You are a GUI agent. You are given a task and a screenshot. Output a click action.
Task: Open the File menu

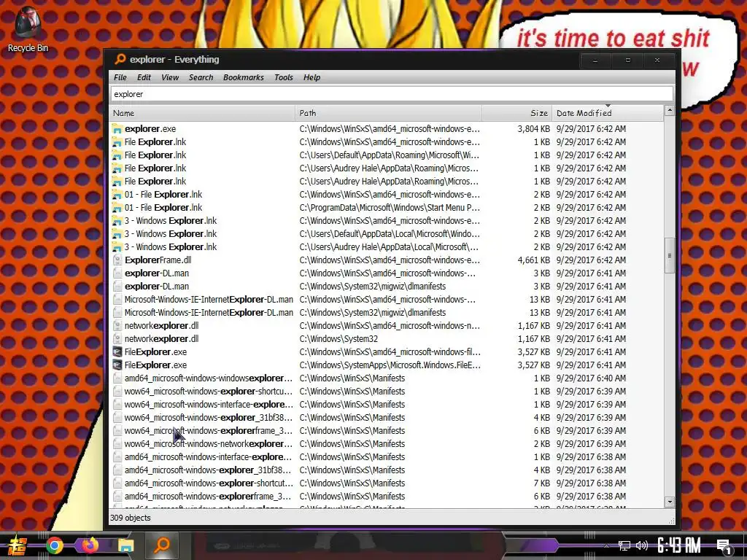coord(120,77)
